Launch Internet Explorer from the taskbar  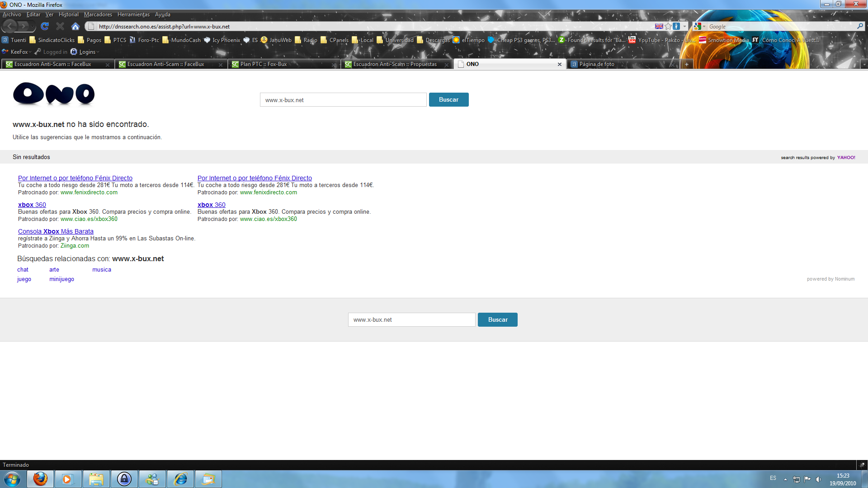click(180, 479)
